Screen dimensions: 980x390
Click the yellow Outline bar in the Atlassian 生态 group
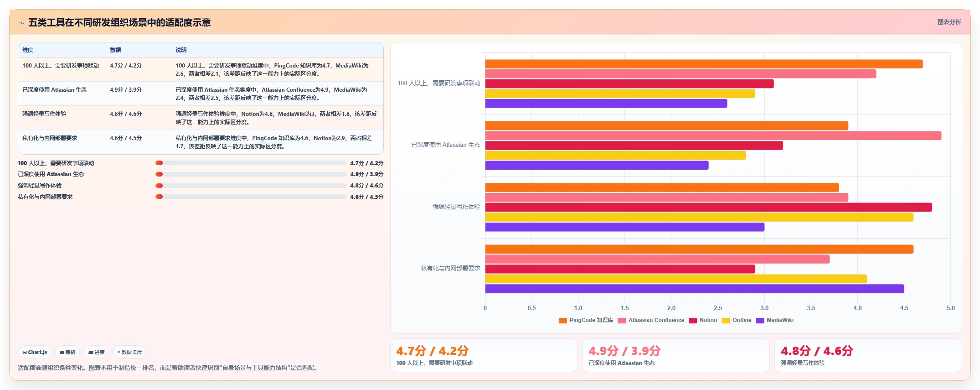point(615,156)
